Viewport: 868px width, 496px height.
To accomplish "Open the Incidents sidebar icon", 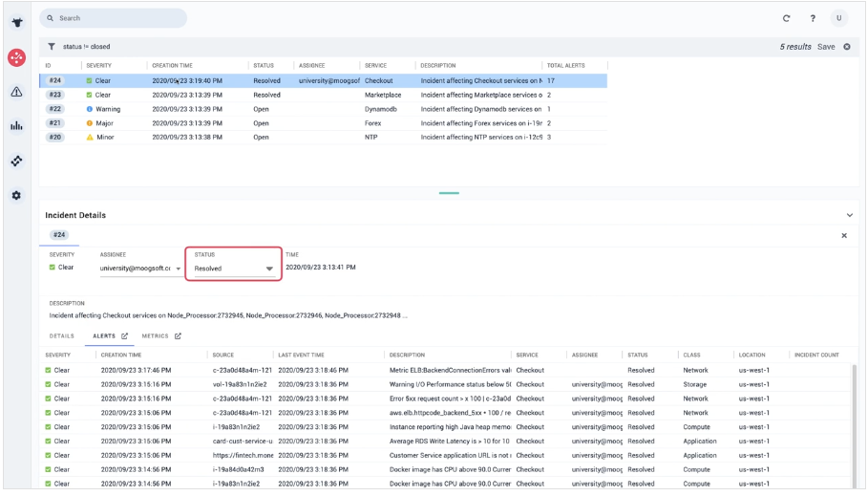I will [16, 57].
